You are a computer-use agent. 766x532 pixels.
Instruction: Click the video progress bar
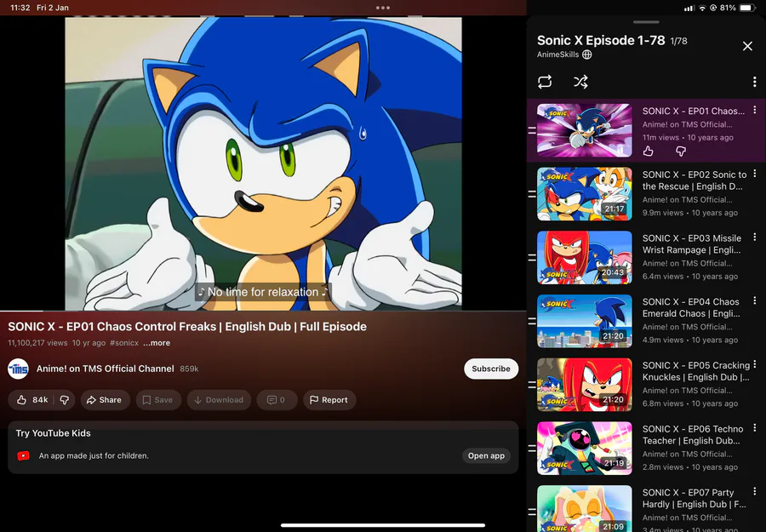click(263, 311)
